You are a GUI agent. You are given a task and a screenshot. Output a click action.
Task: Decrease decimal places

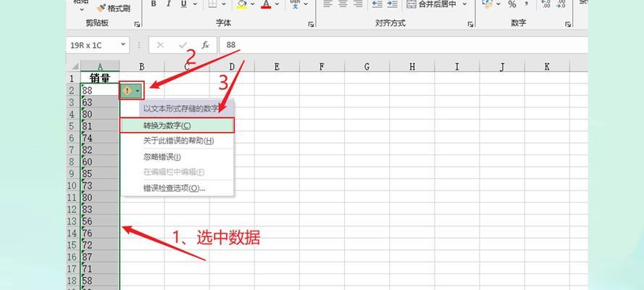pos(561,4)
